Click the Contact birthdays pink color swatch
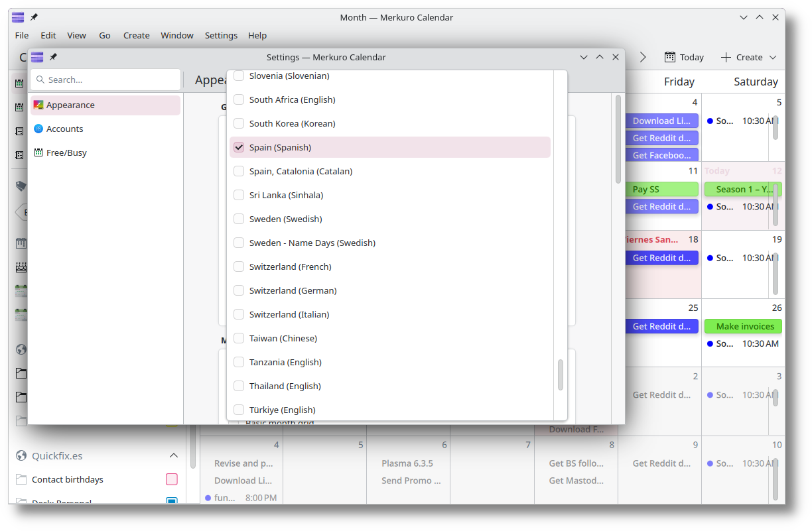The width and height of the screenshot is (812, 531). [x=172, y=479]
